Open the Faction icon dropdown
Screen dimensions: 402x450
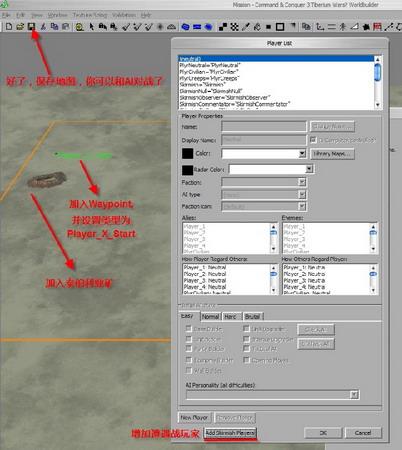(x=302, y=206)
